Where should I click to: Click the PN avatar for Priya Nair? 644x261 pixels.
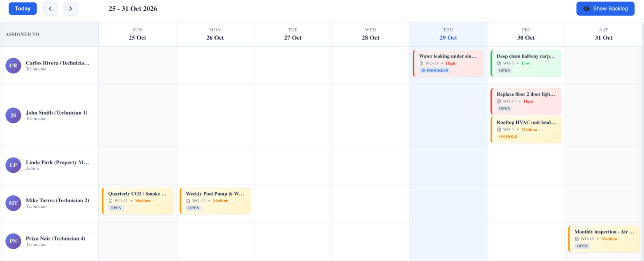coord(13,241)
